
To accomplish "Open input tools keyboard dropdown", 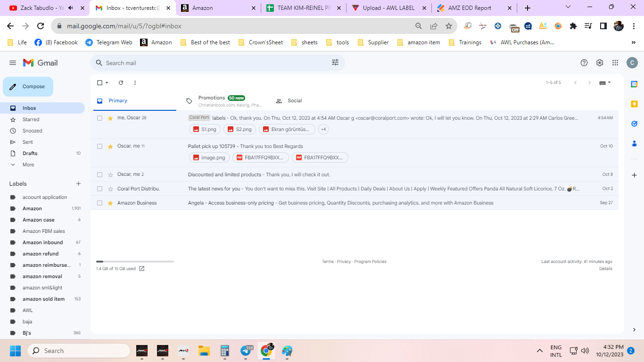I will pos(605,82).
